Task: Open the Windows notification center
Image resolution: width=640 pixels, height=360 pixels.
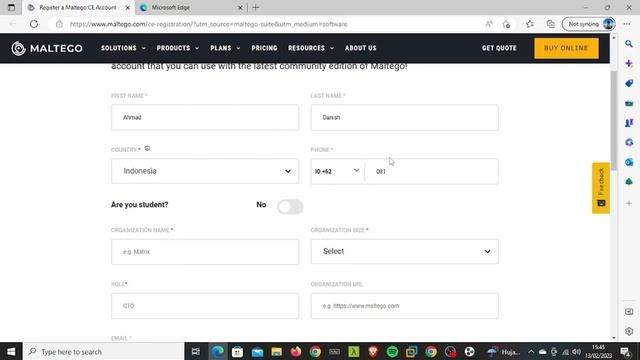Action: (626, 351)
